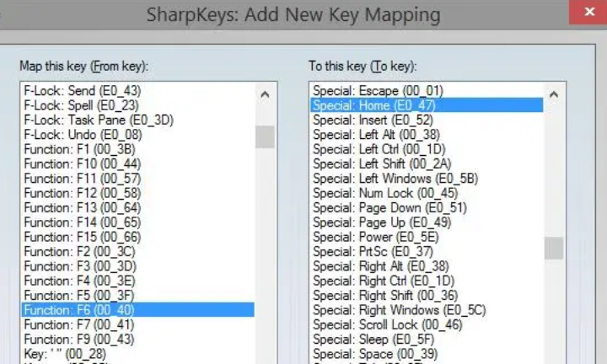Select 'Key: ' " (00_28)' in From list

click(x=137, y=354)
